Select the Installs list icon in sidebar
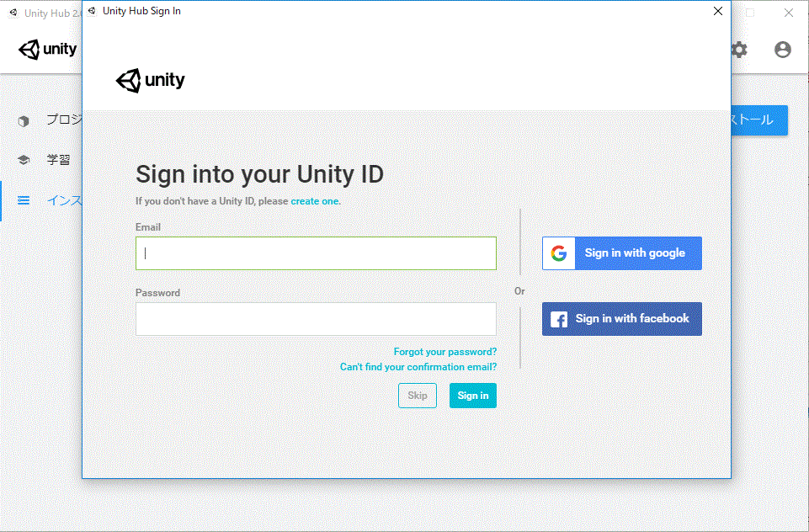 (24, 200)
